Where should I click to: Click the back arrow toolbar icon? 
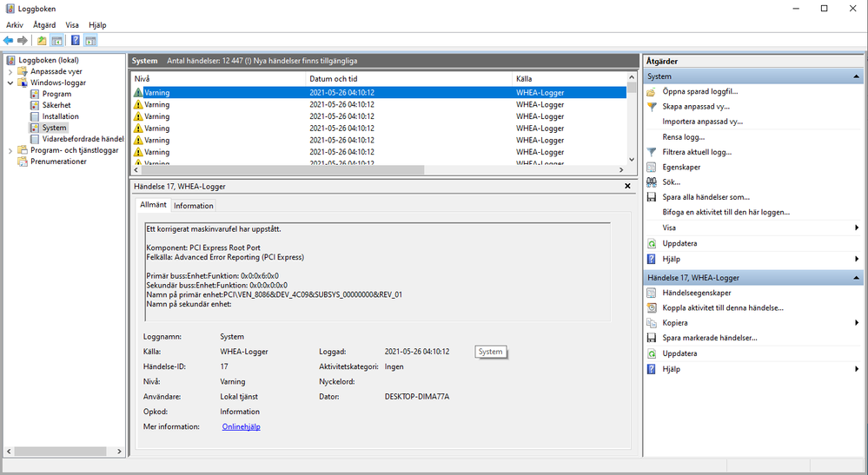coord(9,41)
